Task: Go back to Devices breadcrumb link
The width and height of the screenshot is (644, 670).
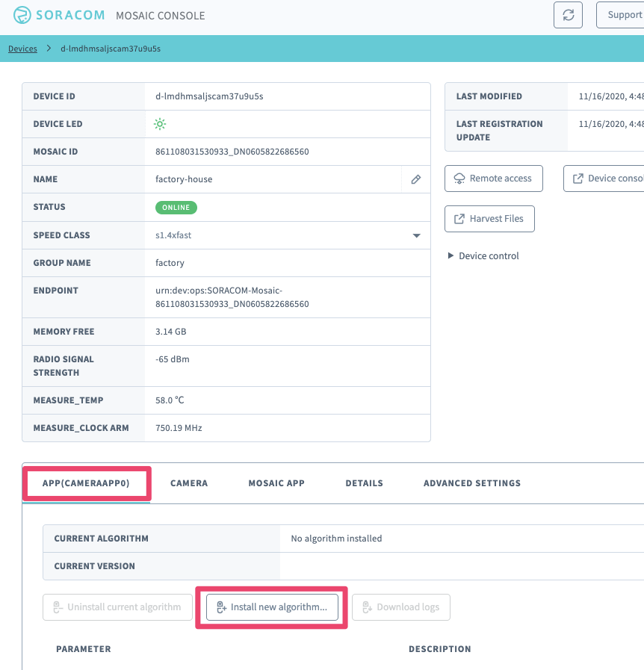Action: (22, 49)
